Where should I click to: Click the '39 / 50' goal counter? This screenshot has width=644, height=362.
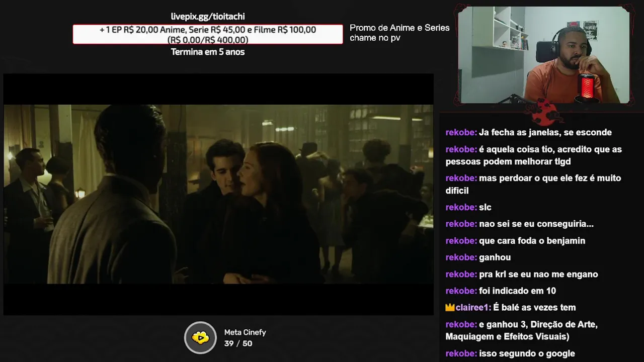pyautogui.click(x=238, y=343)
